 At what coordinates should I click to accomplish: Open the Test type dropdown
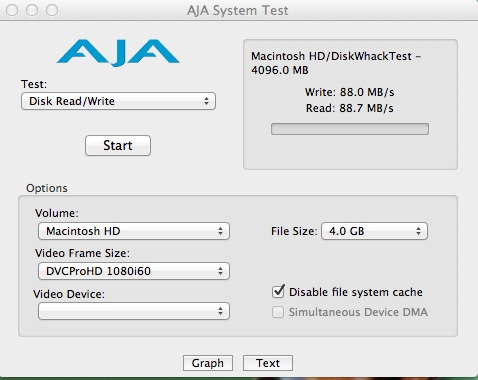tap(118, 101)
